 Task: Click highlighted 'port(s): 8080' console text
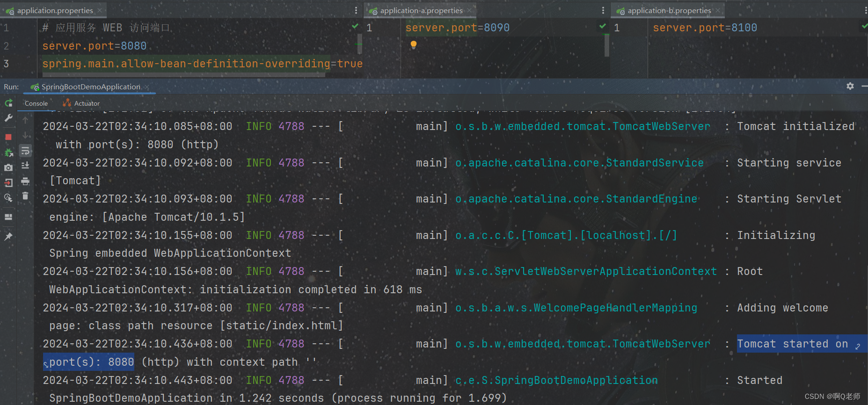tap(92, 362)
